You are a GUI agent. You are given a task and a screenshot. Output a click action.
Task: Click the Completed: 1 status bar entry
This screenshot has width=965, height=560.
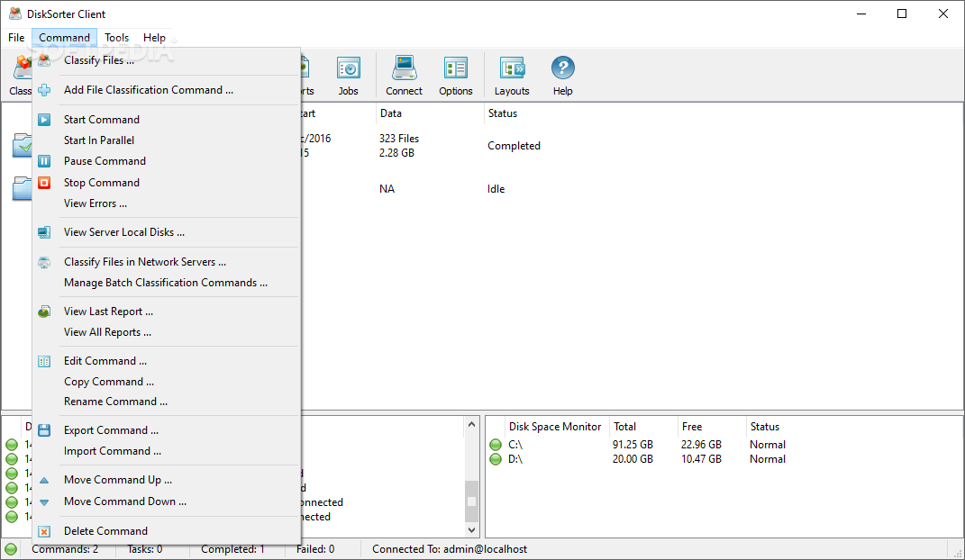point(232,549)
